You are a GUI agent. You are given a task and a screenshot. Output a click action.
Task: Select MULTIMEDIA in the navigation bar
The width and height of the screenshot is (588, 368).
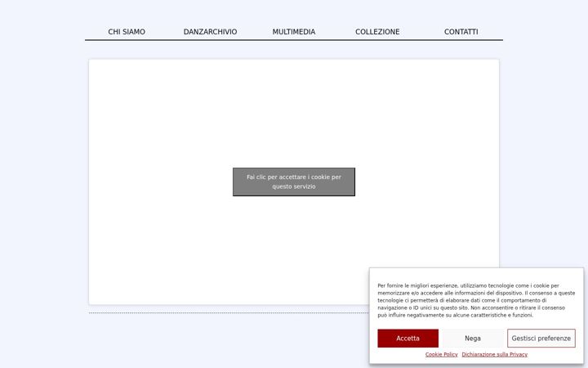click(294, 32)
